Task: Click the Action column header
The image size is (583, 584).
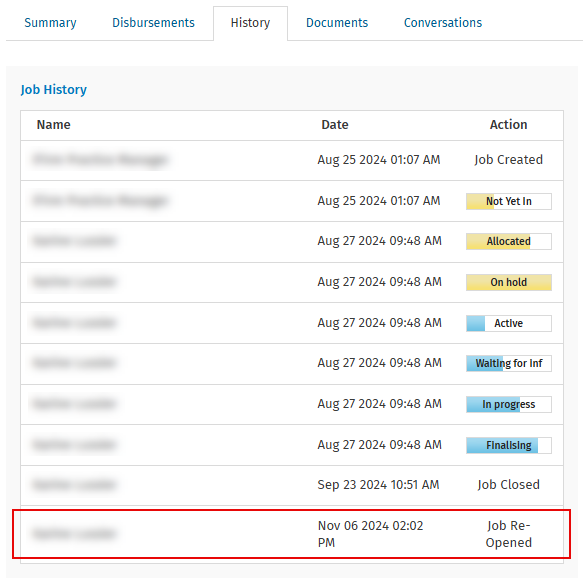Action: pyautogui.click(x=508, y=125)
